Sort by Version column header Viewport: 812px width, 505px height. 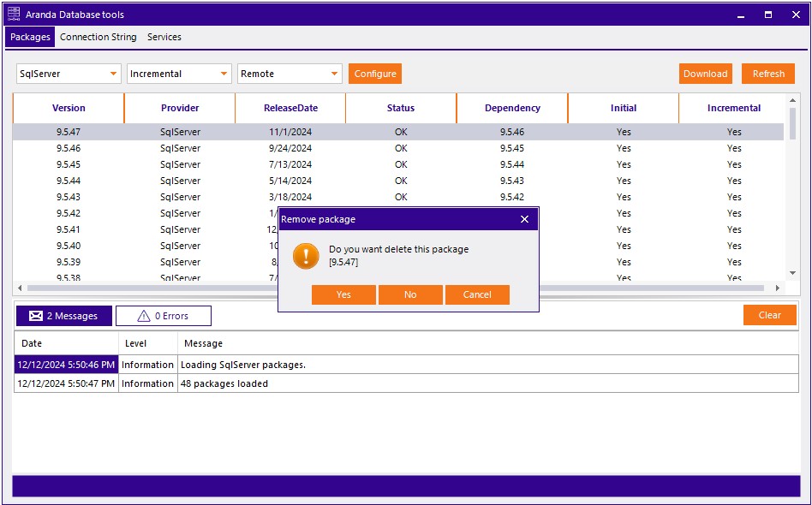tap(69, 108)
